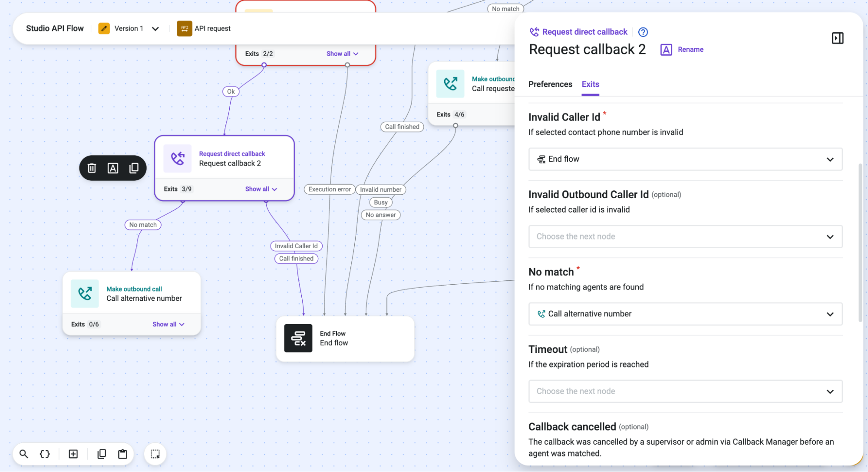The height and width of the screenshot is (472, 868).
Task: Click the No match edge label
Action: pos(143,225)
